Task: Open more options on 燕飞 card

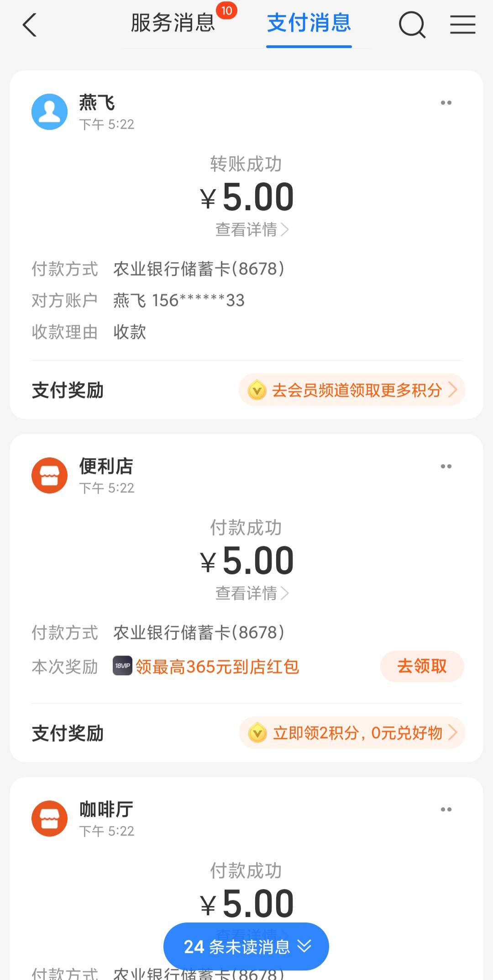Action: (x=446, y=103)
